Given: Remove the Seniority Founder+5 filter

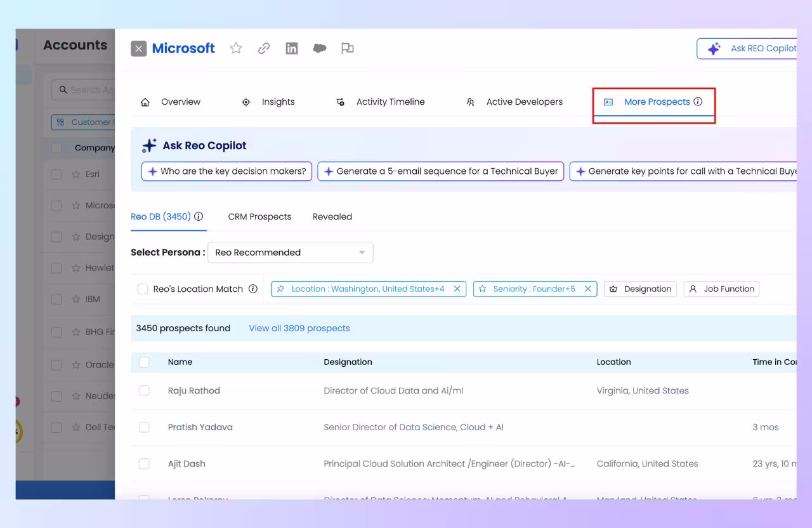Looking at the screenshot, I should pyautogui.click(x=588, y=289).
